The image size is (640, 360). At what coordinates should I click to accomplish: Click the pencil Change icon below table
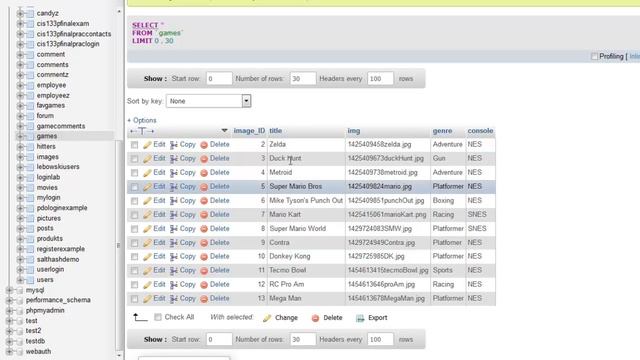click(x=267, y=318)
